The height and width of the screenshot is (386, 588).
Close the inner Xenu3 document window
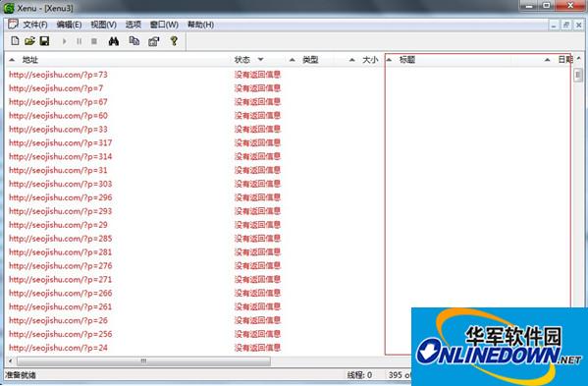coord(578,26)
